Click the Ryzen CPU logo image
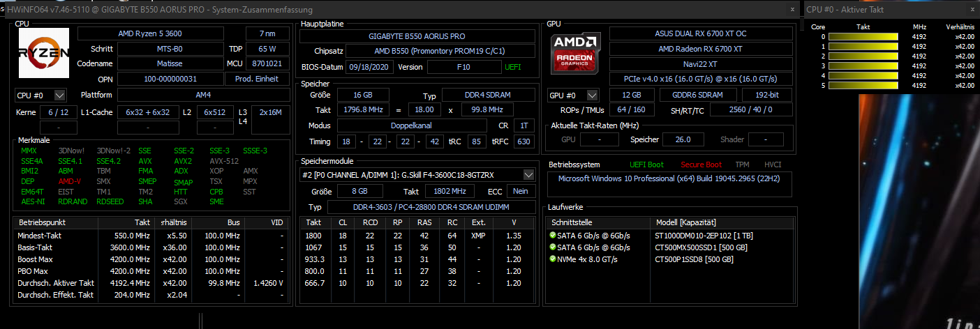 tap(43, 54)
